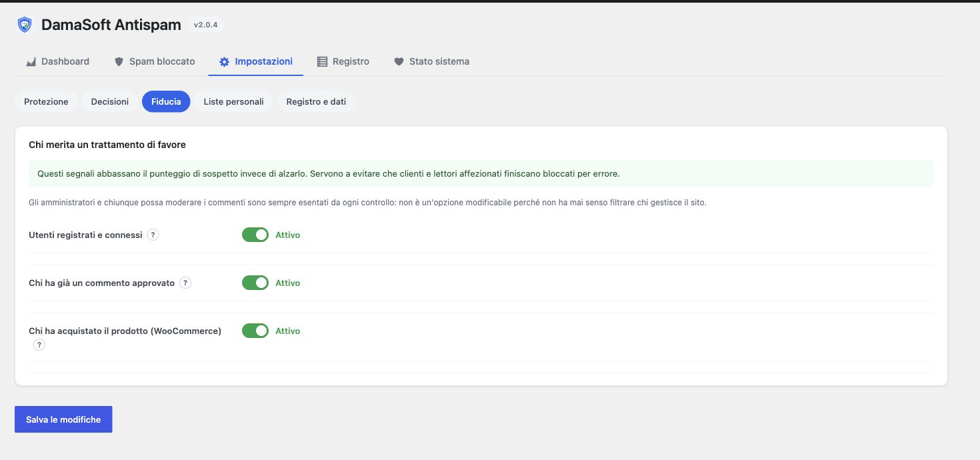This screenshot has width=980, height=460.
Task: Select the Fiducia sub-tab
Action: (166, 101)
